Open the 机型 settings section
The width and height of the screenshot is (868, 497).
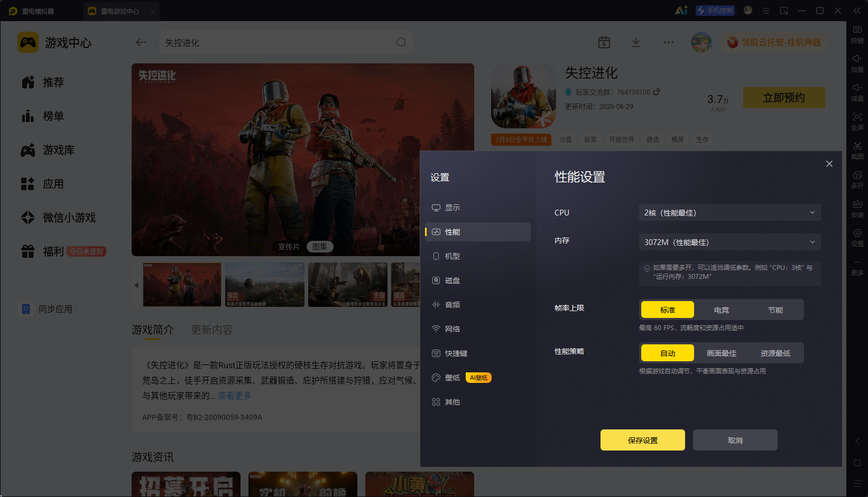[478, 256]
